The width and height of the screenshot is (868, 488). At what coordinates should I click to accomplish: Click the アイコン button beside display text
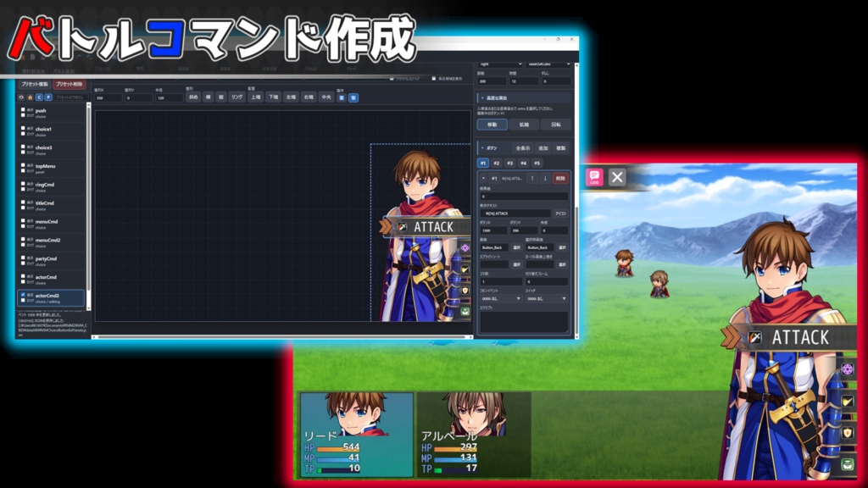561,213
